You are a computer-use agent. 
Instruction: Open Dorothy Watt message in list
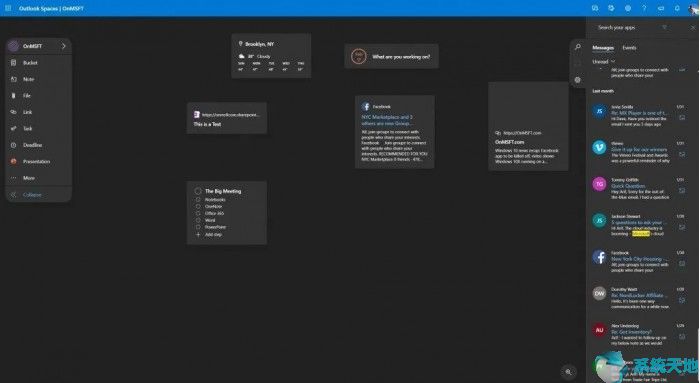(639, 298)
